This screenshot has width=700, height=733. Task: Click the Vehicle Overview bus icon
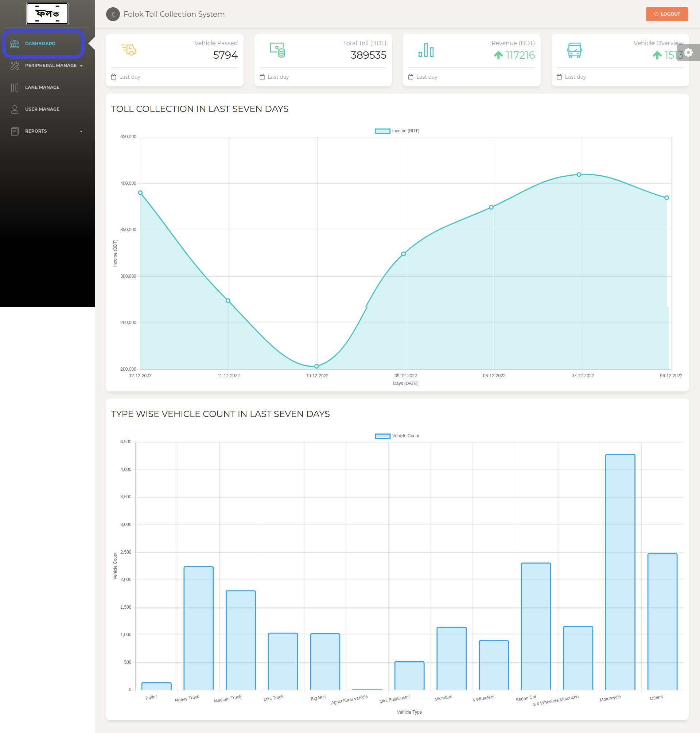coord(574,50)
